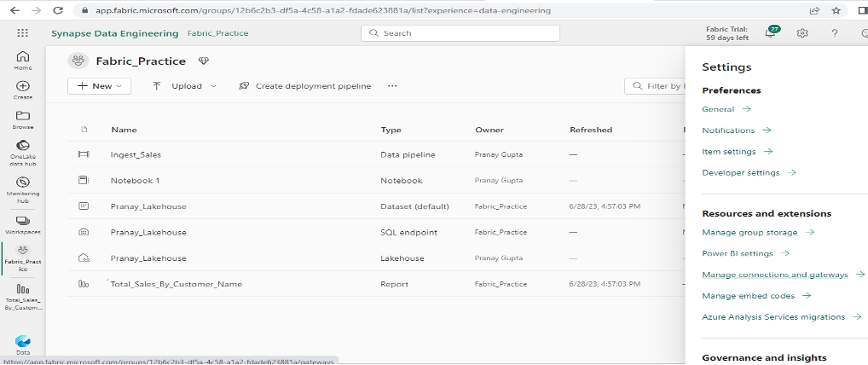This screenshot has height=365, width=868.
Task: Click Synapse Data Engineering title
Action: [x=115, y=33]
